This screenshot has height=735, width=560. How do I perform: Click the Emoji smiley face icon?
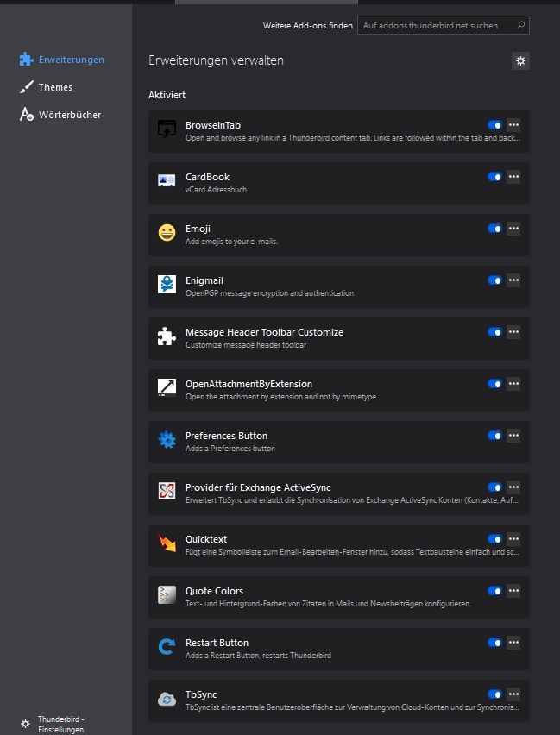click(x=167, y=233)
